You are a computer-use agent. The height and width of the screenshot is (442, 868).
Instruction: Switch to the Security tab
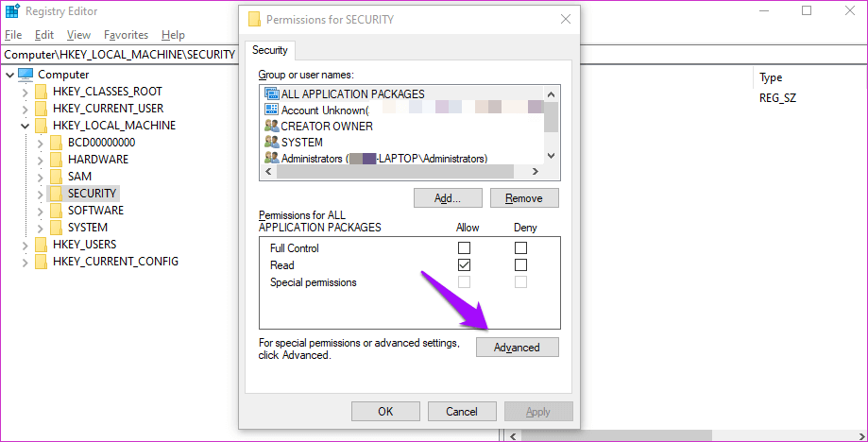click(270, 50)
